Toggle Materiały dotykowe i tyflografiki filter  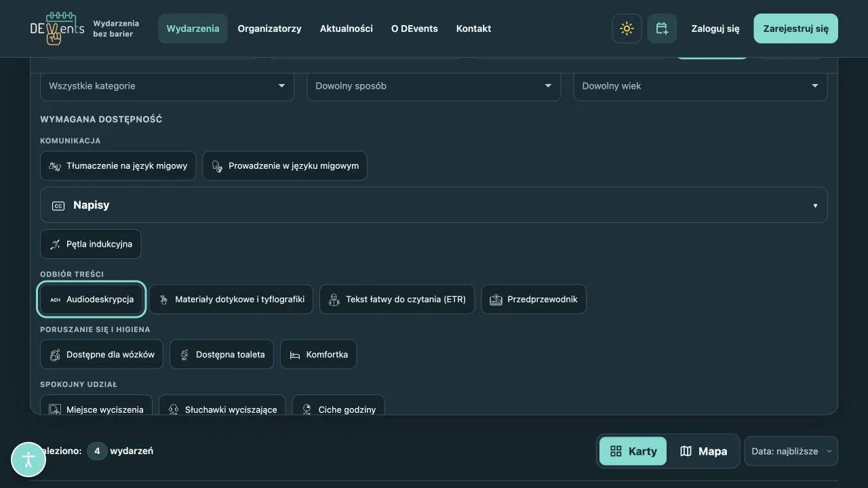coord(231,299)
